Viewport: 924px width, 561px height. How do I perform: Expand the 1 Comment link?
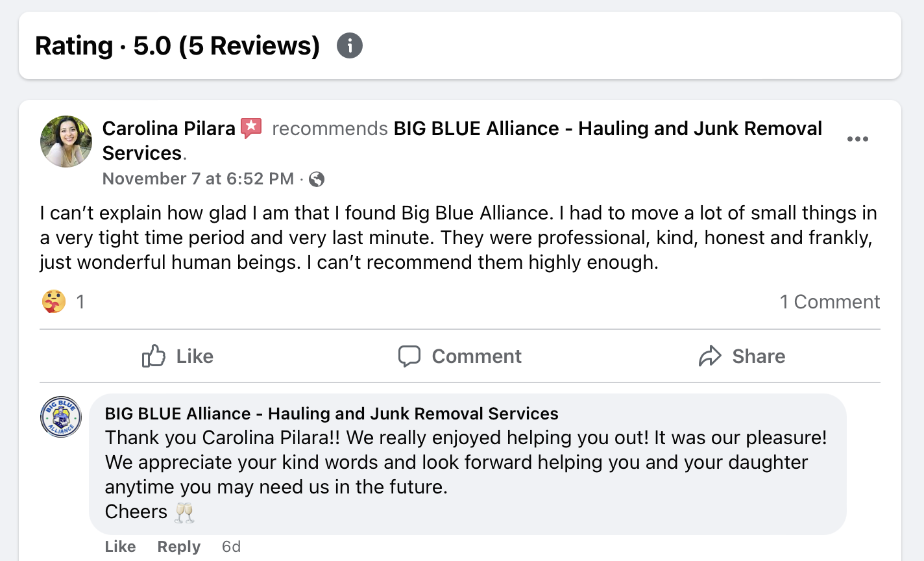coord(829,302)
